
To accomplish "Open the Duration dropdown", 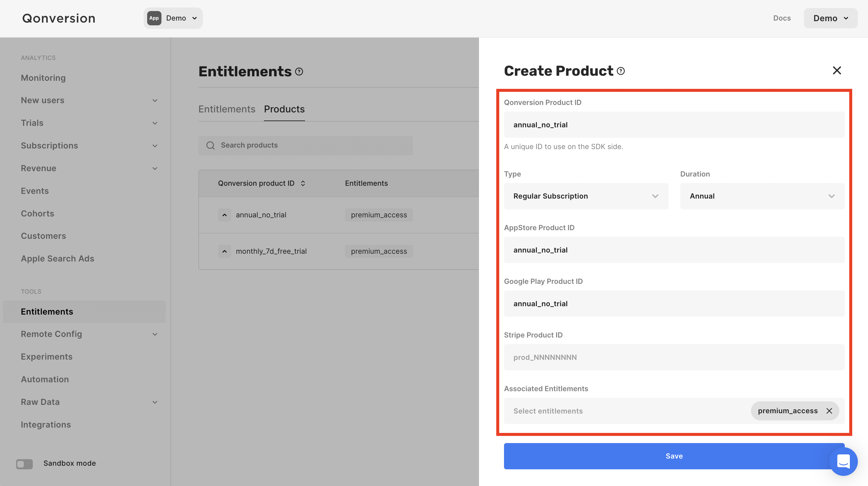I will pos(762,196).
